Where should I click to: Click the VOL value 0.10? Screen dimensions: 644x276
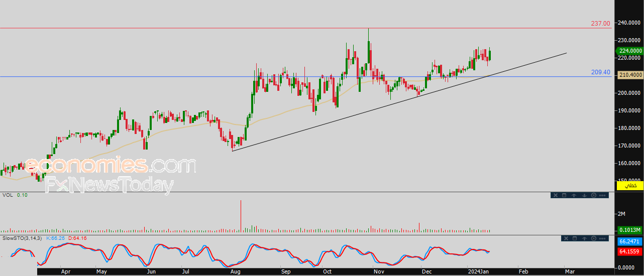22,195
